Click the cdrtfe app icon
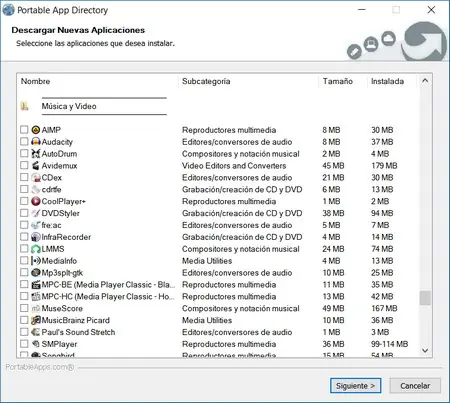The image size is (450, 403). pyautogui.click(x=36, y=189)
